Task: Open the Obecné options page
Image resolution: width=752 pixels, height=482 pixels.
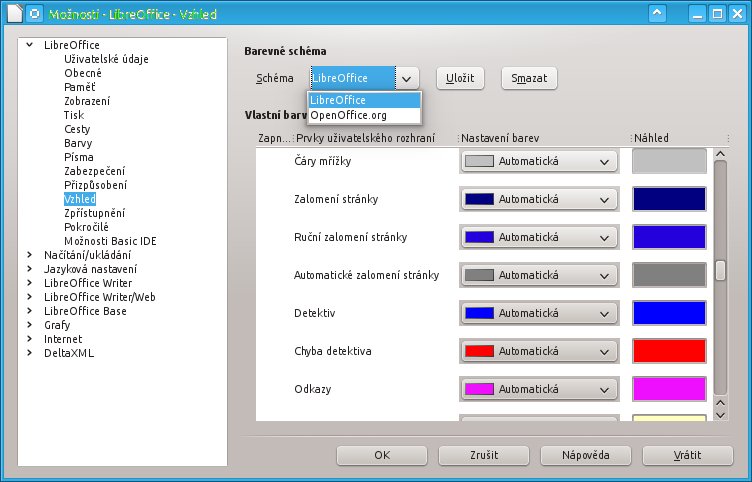Action: (82, 73)
